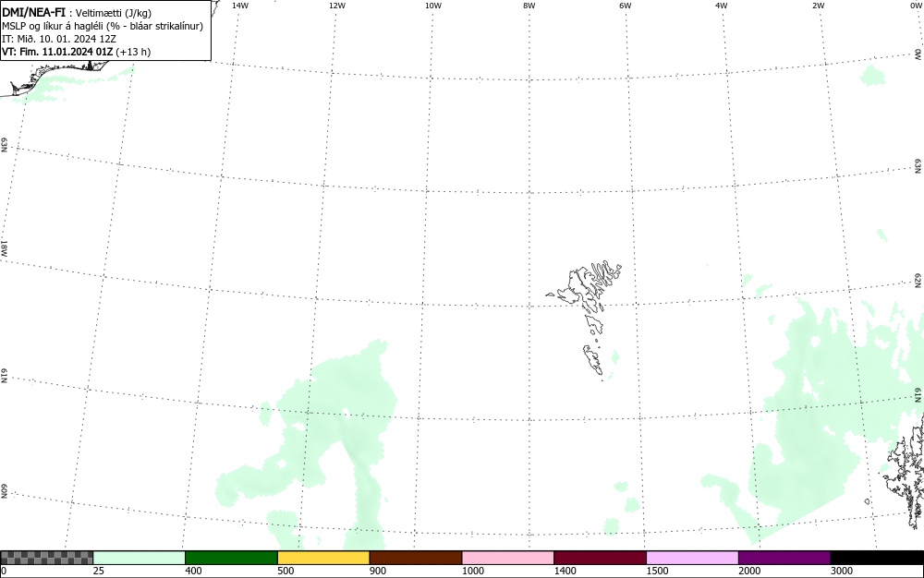The image size is (924, 578).
Task: Click the legend value 3000
Action: coord(842,571)
